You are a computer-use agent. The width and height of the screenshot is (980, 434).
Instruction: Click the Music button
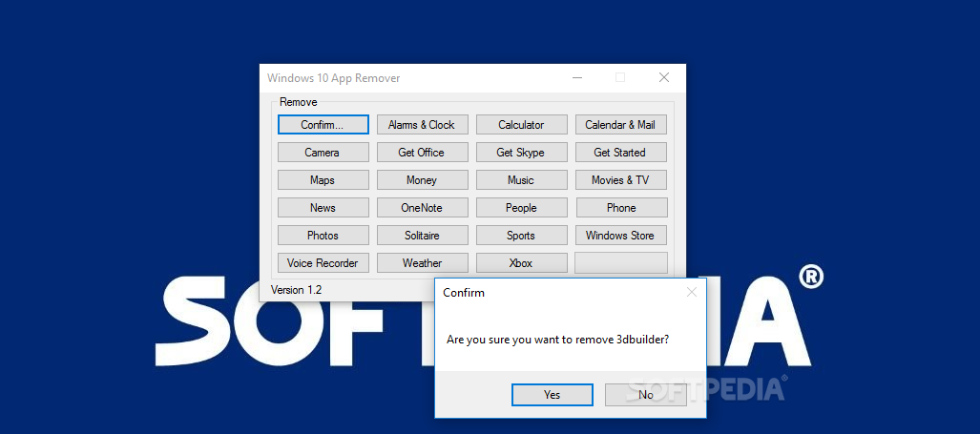(x=521, y=180)
